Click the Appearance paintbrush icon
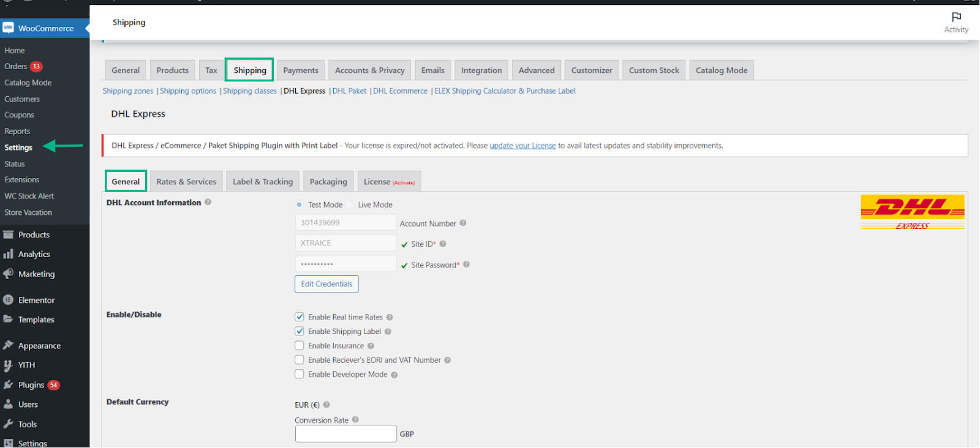This screenshot has width=980, height=448. point(8,345)
